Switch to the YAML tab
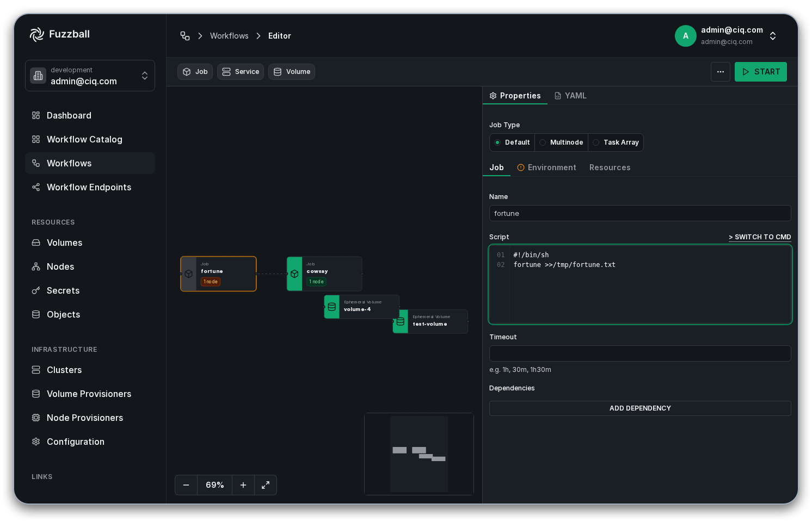The image size is (812, 522). point(570,96)
